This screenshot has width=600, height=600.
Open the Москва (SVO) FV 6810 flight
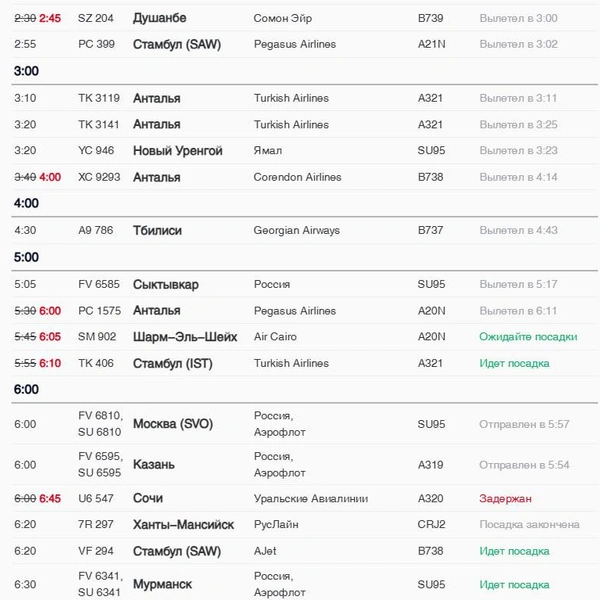(305, 424)
